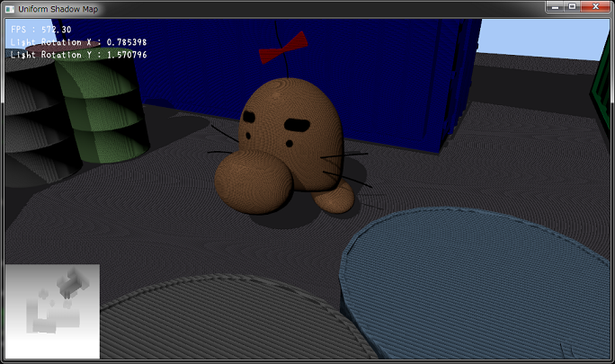Maximize the Uniform Shadow Map window
This screenshot has width=615, height=364.
(x=572, y=7)
